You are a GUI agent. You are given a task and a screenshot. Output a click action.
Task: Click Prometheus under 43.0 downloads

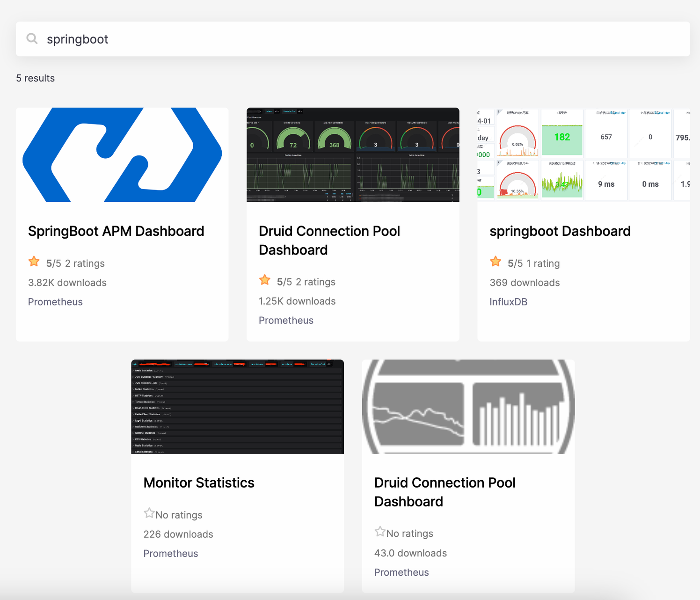click(x=401, y=572)
